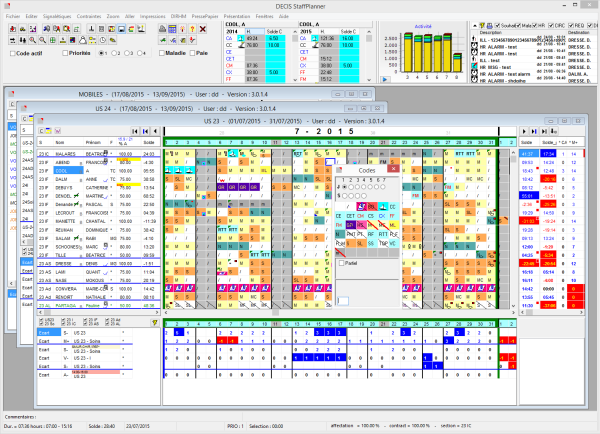
Task: Expand the alerts panel collapse arrow
Action: click(x=474, y=26)
